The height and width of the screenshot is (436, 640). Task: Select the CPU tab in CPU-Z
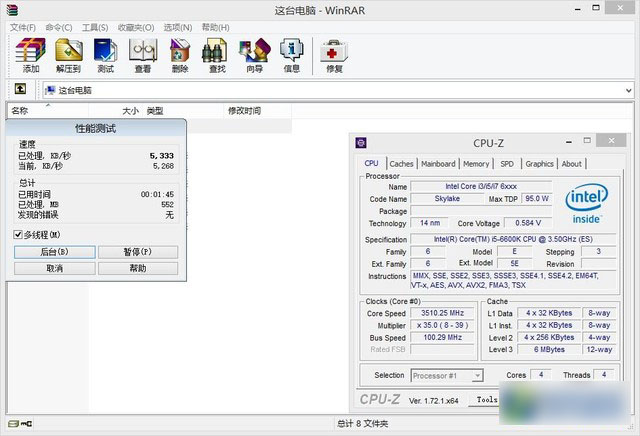(x=371, y=163)
